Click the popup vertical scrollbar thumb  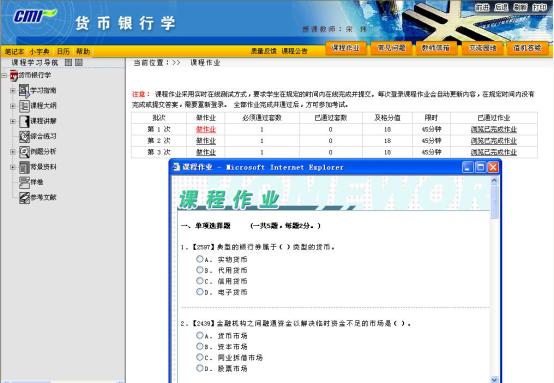pyautogui.click(x=494, y=202)
